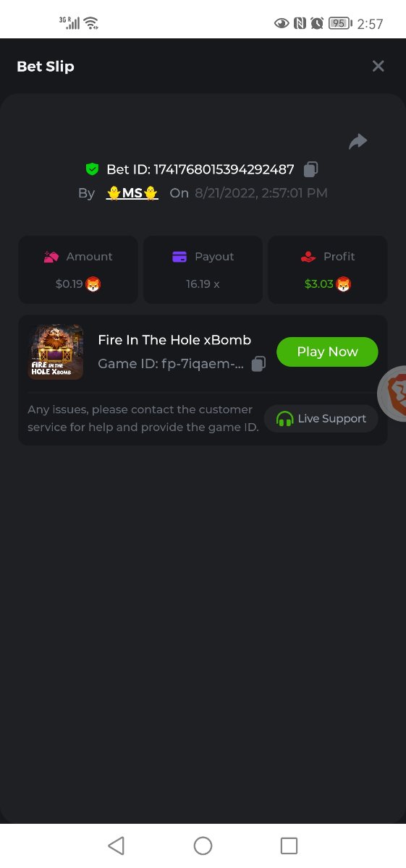Click the purple Payout card icon

pos(179,257)
